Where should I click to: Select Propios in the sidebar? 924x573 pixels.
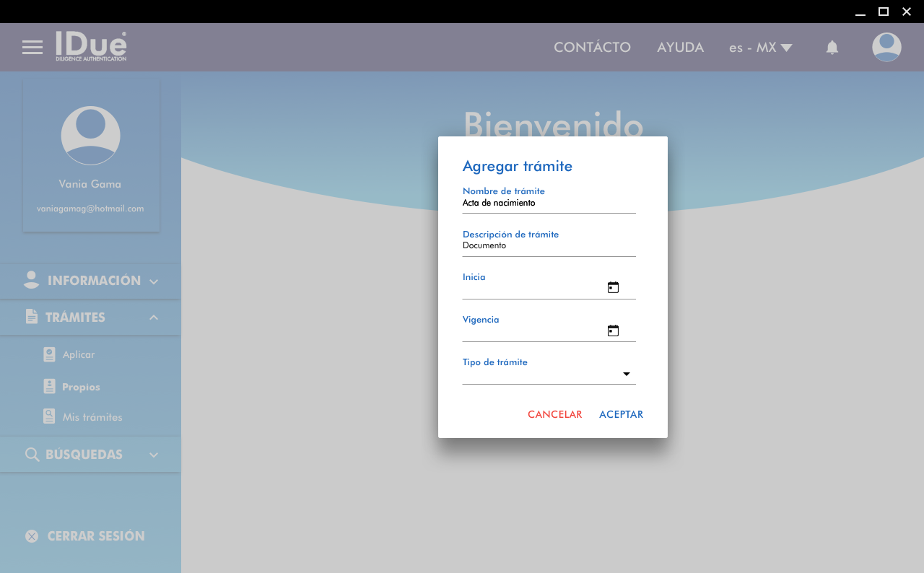pyautogui.click(x=80, y=387)
